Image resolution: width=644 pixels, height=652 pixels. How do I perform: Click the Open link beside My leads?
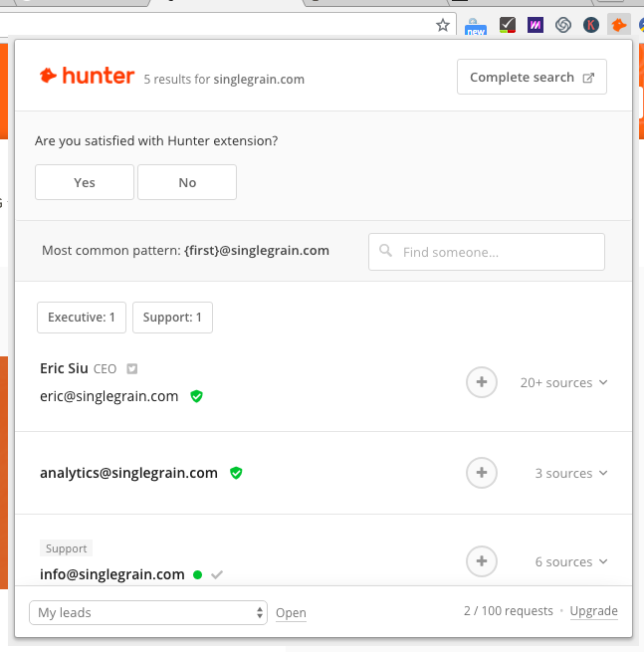(x=291, y=613)
